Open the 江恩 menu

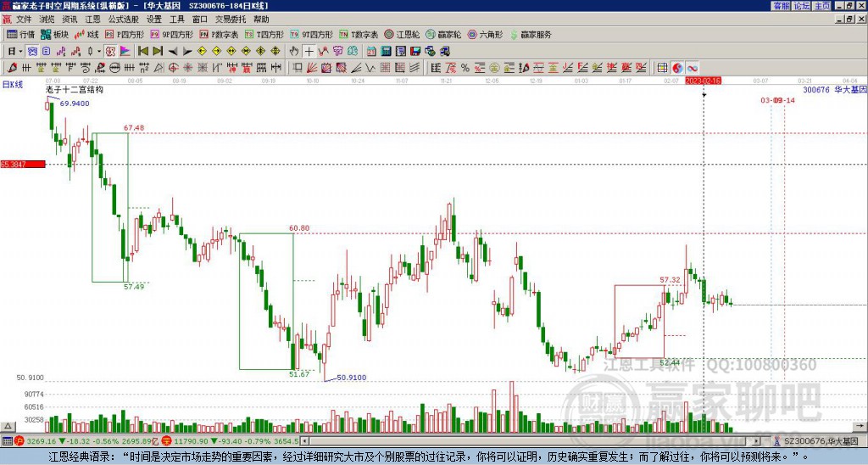pos(92,19)
